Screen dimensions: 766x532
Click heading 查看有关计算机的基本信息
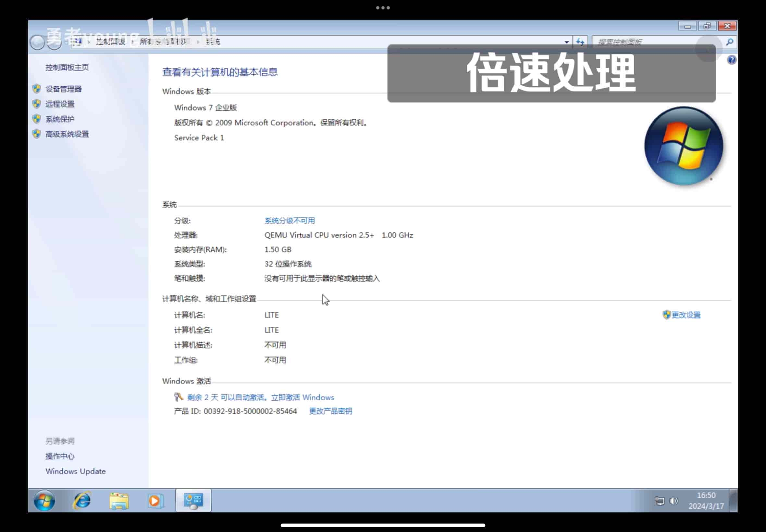click(x=220, y=72)
